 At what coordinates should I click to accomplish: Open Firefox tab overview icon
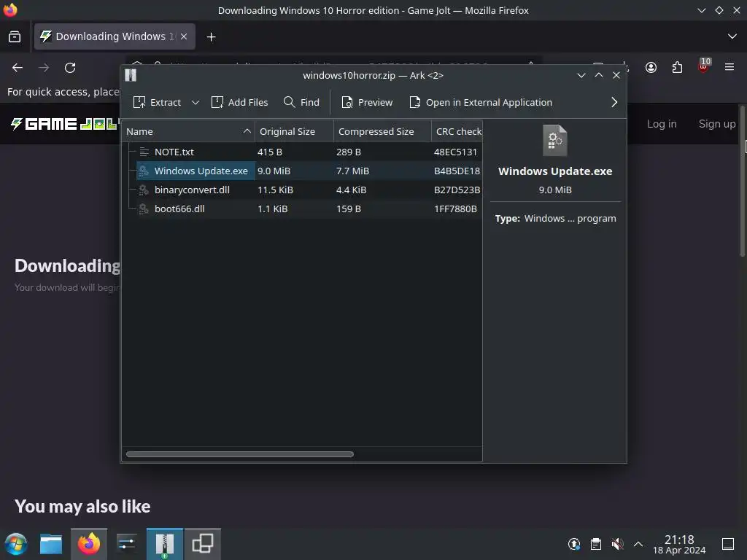pyautogui.click(x=15, y=36)
